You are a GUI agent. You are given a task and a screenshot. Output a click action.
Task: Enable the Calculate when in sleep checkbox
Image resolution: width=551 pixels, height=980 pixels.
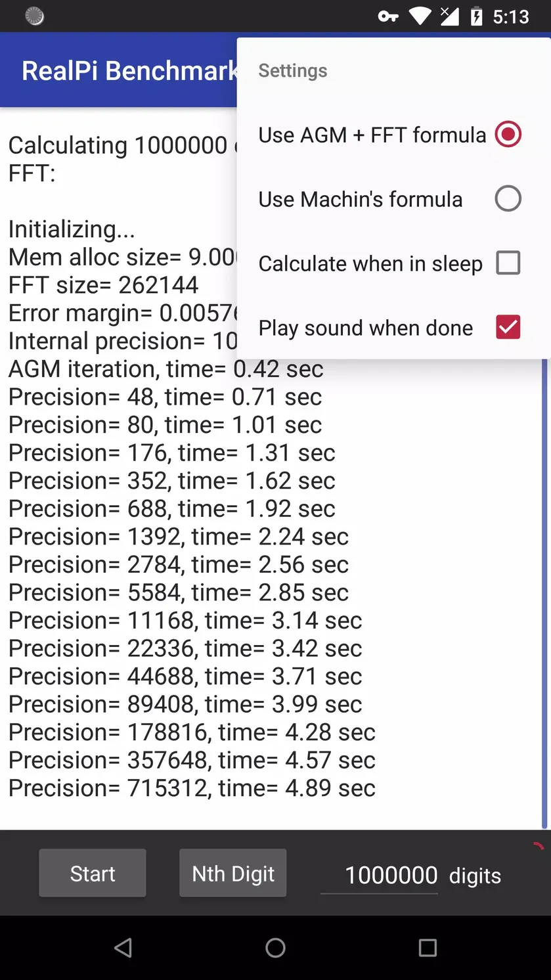pos(508,263)
